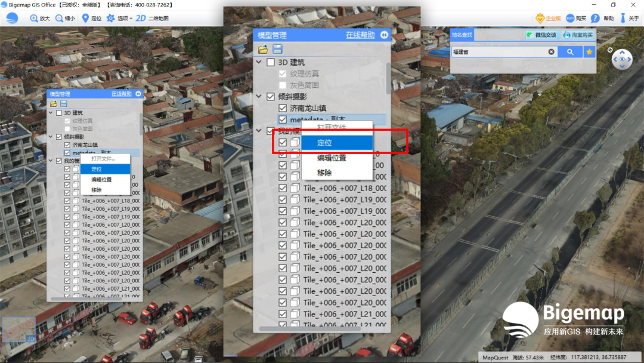
Task: Click the 海拔 57.43米 altitude readout
Action: (528, 357)
